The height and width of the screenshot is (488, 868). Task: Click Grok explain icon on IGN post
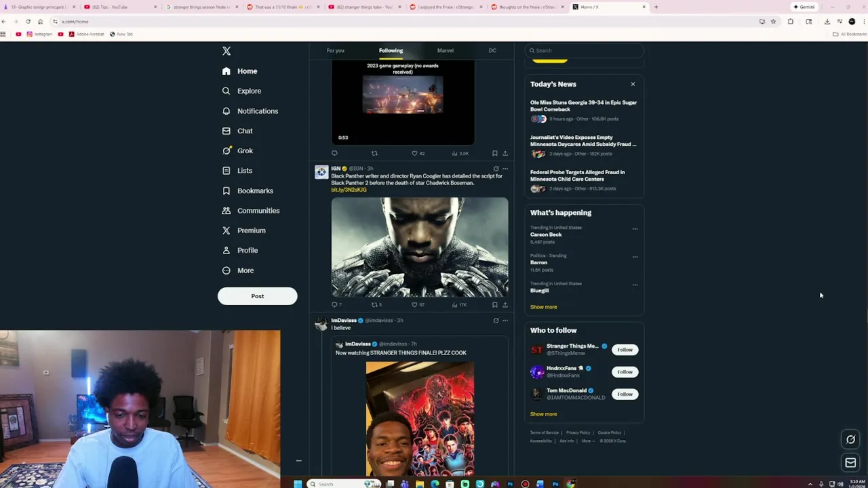click(x=496, y=169)
